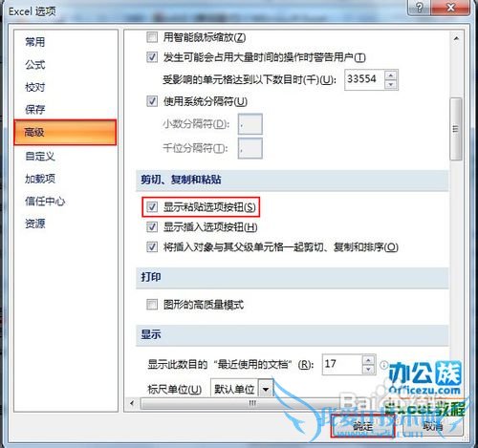The image size is (478, 448).
Task: Switch to the 加载项 category
Action: pyautogui.click(x=40, y=179)
